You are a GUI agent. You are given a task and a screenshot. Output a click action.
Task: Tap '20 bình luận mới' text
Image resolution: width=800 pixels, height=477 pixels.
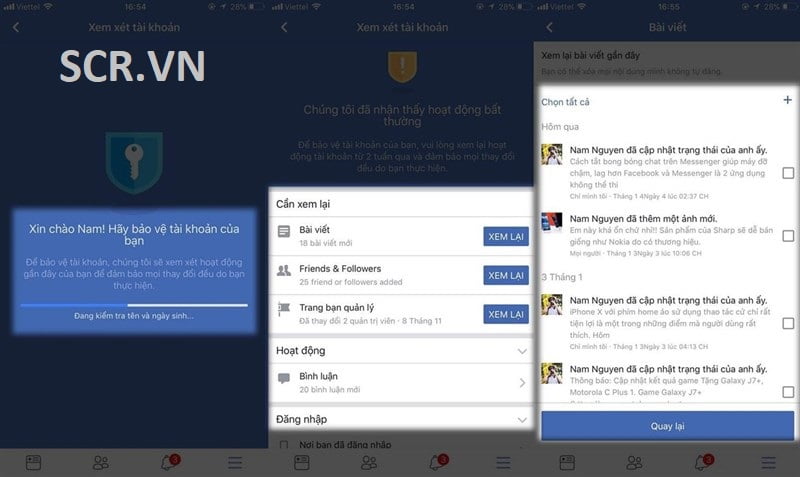330,390
